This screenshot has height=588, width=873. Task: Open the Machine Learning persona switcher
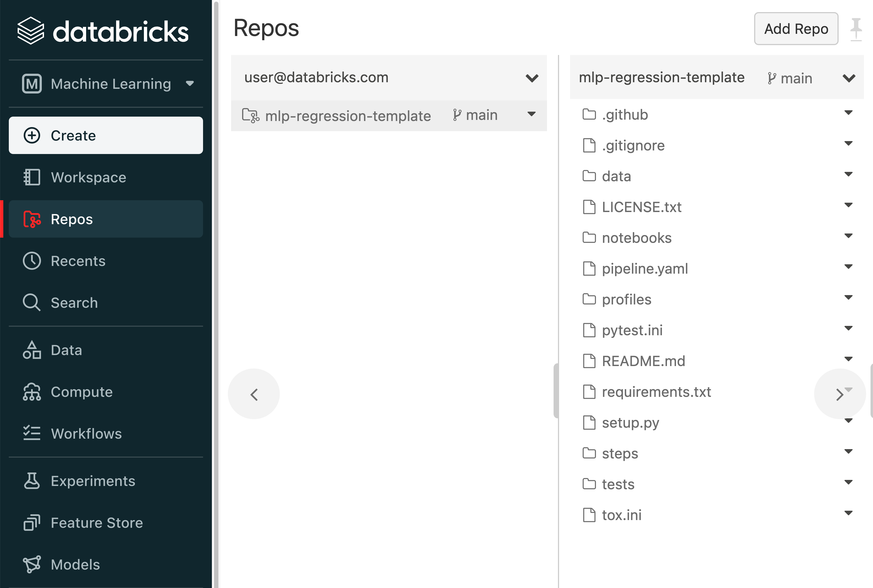click(x=108, y=84)
